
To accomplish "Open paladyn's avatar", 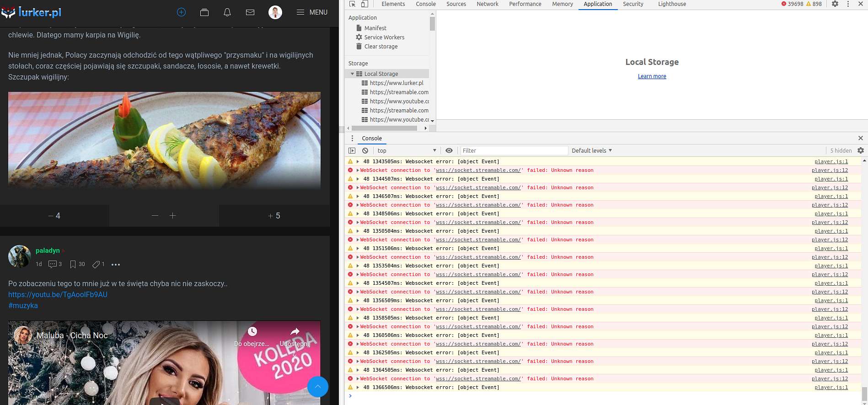I will 20,256.
